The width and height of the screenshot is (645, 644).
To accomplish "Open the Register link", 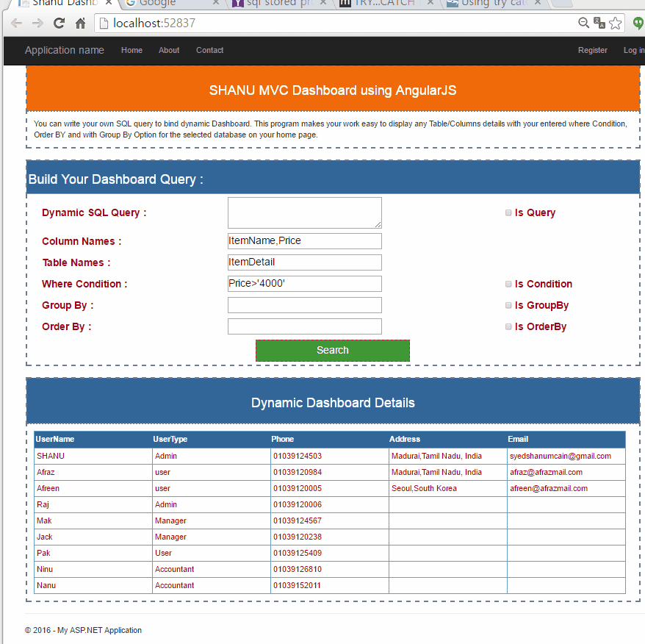I will [592, 50].
